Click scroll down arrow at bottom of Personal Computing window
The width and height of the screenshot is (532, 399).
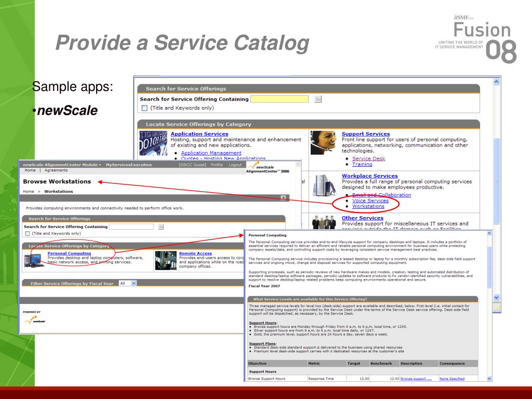(x=489, y=378)
